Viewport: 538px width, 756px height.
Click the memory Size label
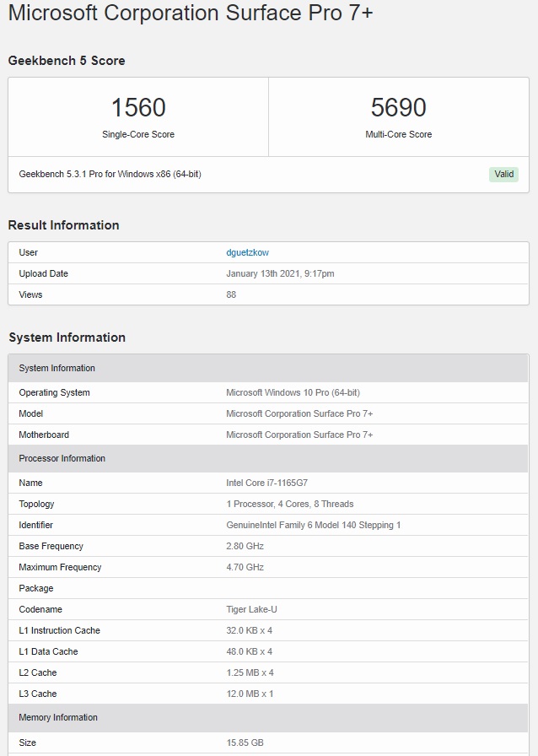pos(28,743)
